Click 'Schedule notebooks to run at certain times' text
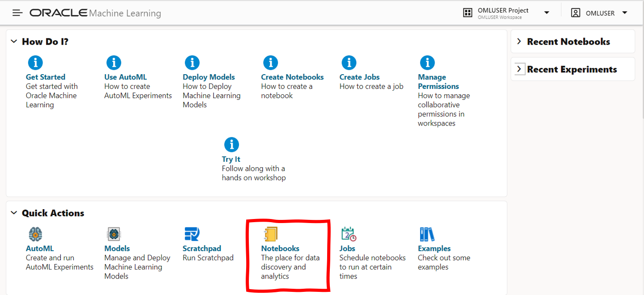Screen dimensions: 644x295 (x=372, y=267)
